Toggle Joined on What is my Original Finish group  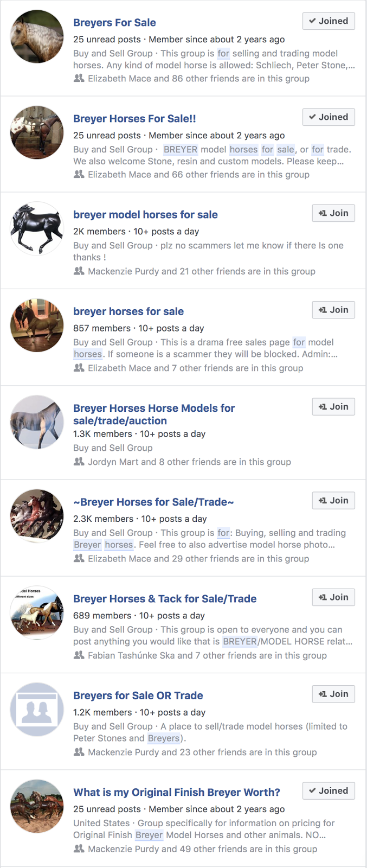click(329, 791)
